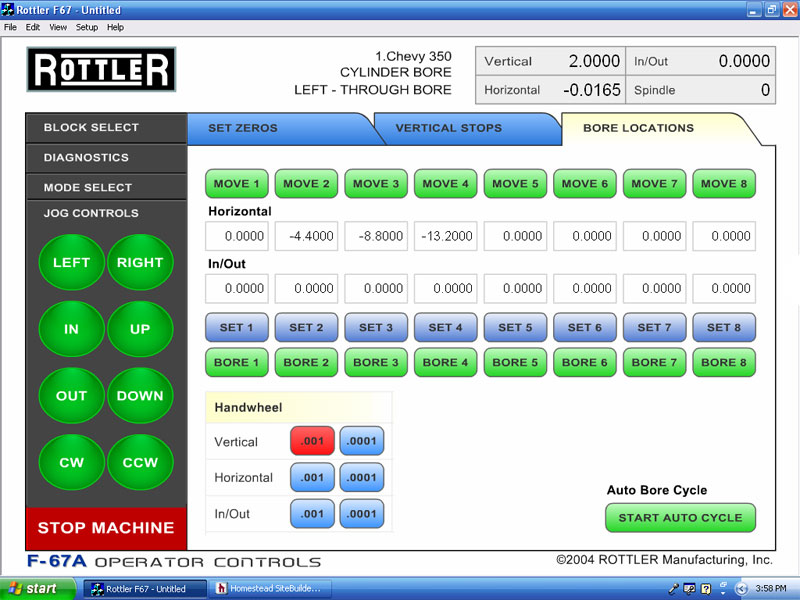Jog the spindle UP
The image size is (800, 600).
point(140,329)
